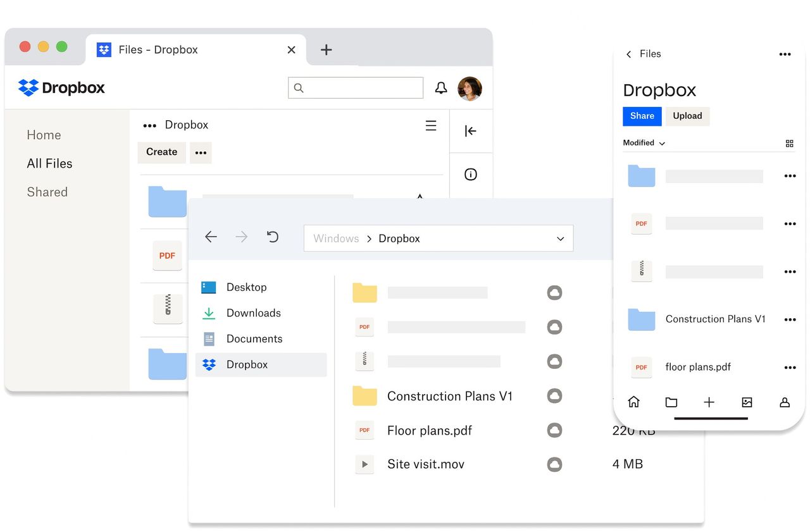810x532 pixels.
Task: Collapse the side panel with the arrow icon
Action: [x=471, y=131]
